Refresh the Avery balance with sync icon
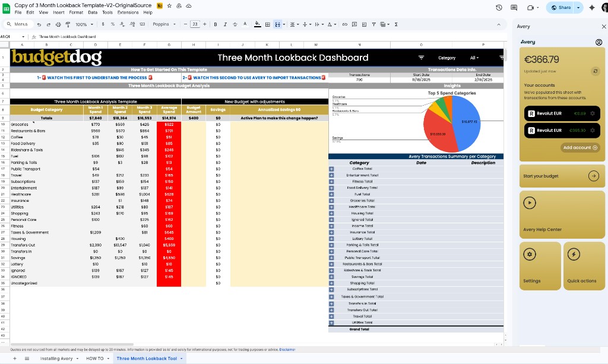608x364 pixels. coord(596,71)
